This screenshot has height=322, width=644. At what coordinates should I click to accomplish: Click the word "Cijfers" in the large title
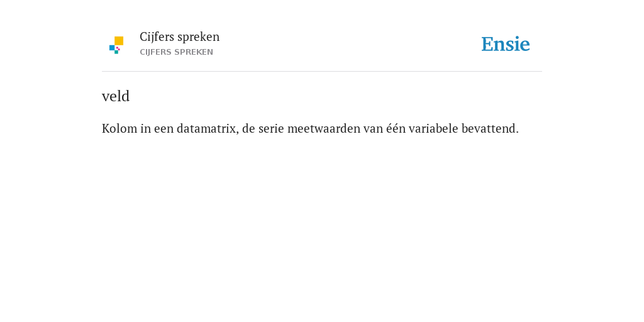tap(157, 37)
